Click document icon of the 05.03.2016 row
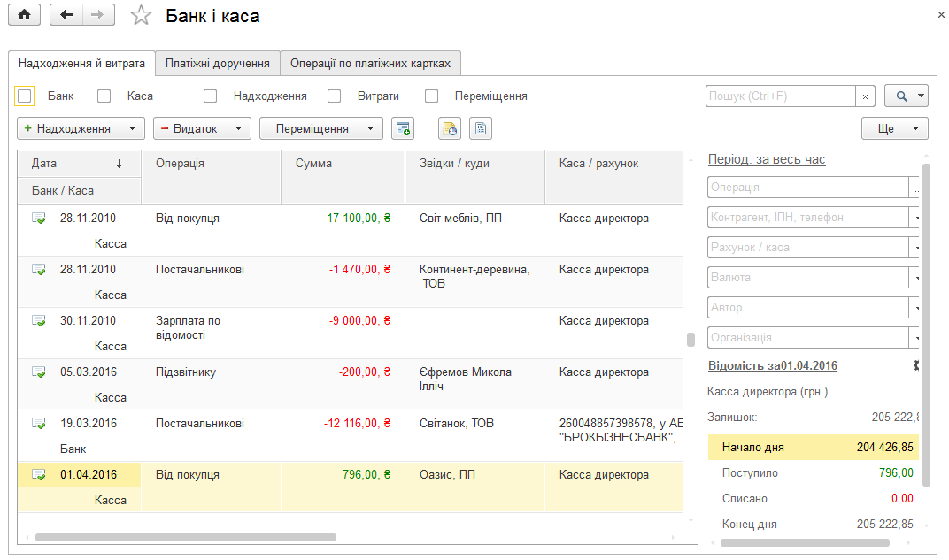 pyautogui.click(x=39, y=372)
